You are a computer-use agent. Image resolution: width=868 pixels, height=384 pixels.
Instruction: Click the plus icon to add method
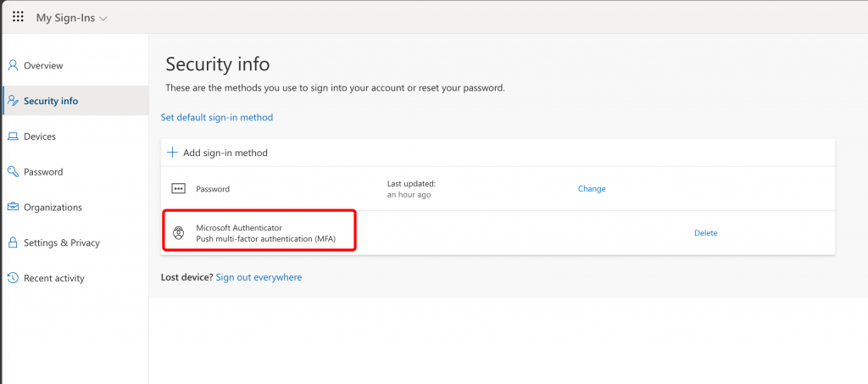(172, 153)
